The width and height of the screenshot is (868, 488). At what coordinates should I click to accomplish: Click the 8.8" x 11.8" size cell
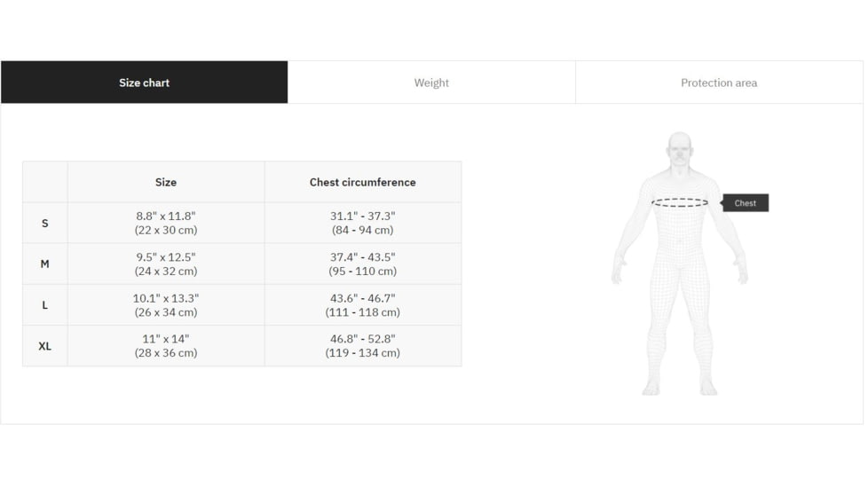point(166,223)
